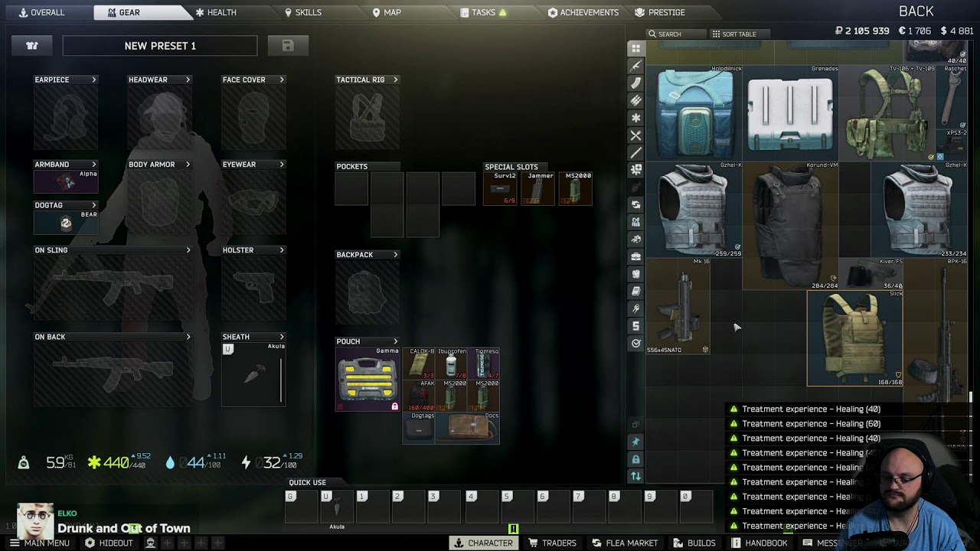Filter stash by magazines icon
The height and width of the screenshot is (551, 980).
(635, 83)
